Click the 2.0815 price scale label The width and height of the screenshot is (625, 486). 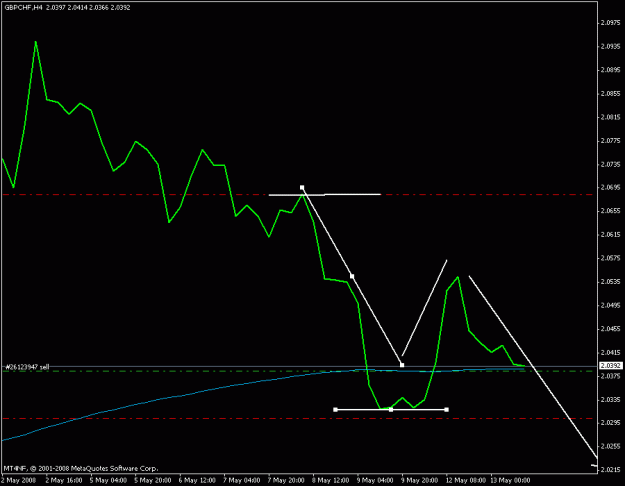611,117
